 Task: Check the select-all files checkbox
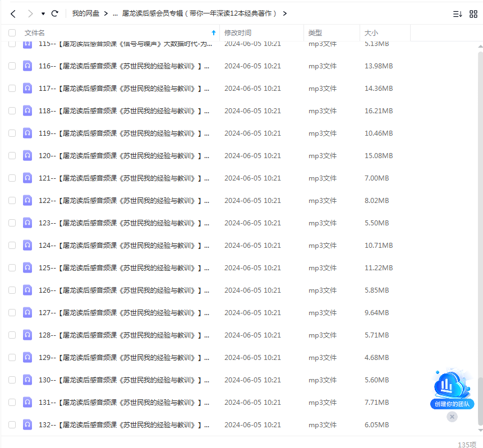click(12, 33)
